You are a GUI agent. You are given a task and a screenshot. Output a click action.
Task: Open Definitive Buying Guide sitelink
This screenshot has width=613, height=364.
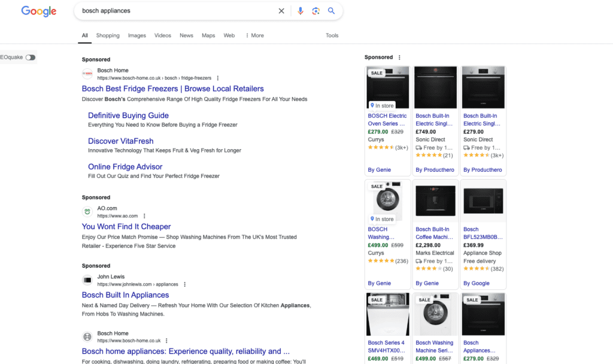(x=128, y=116)
